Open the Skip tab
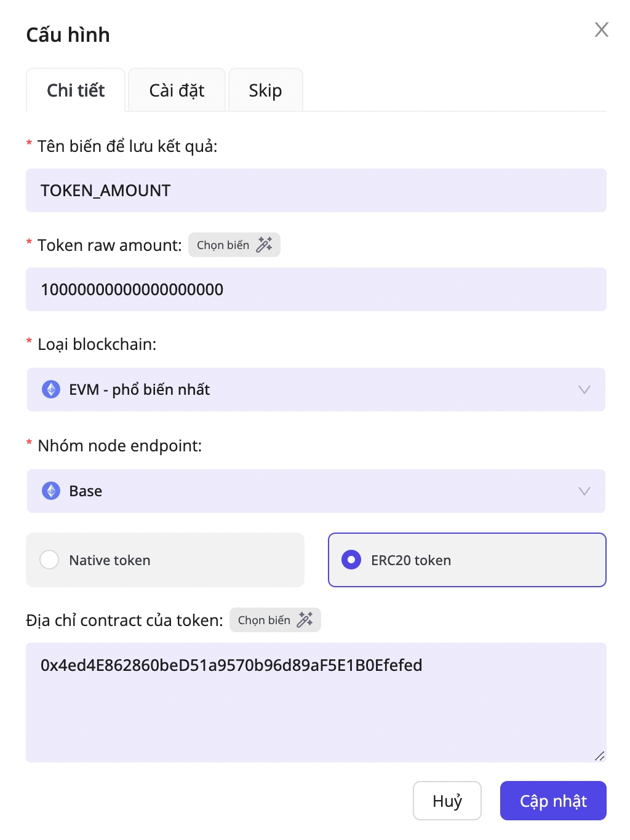The width and height of the screenshot is (630, 840). tap(265, 90)
